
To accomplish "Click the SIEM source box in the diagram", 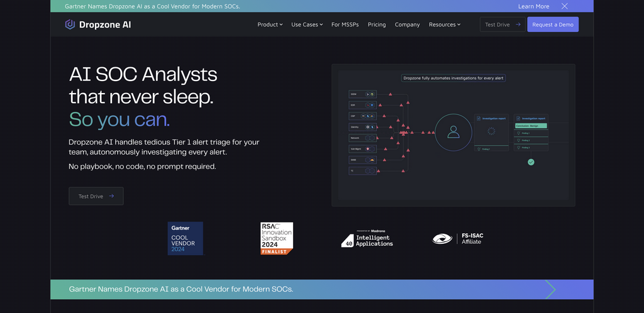I will (363, 94).
